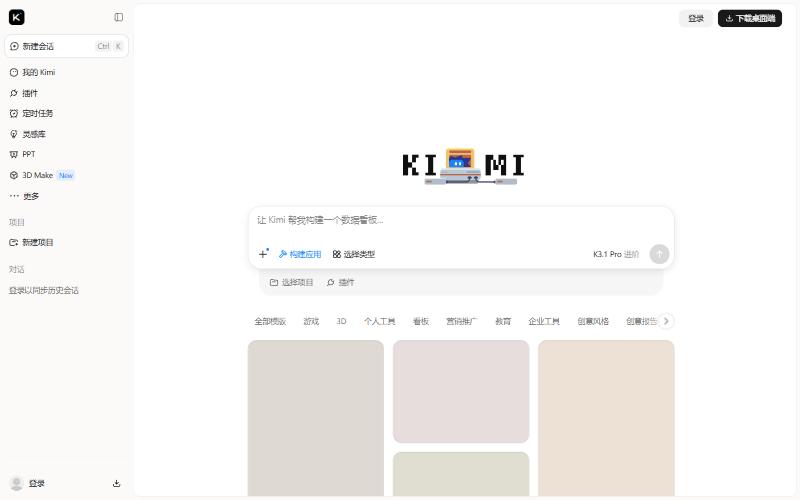
Task: Click the plus attachment icon in input box
Action: 263,254
